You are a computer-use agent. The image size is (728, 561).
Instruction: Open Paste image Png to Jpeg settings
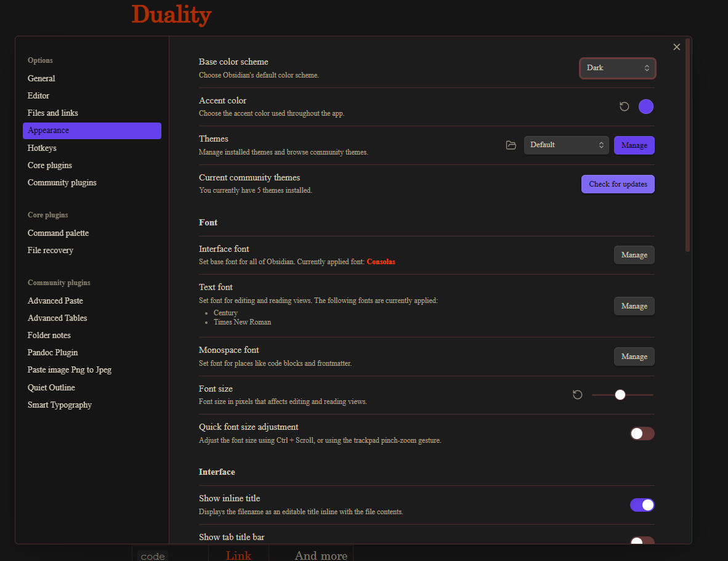click(x=92, y=370)
